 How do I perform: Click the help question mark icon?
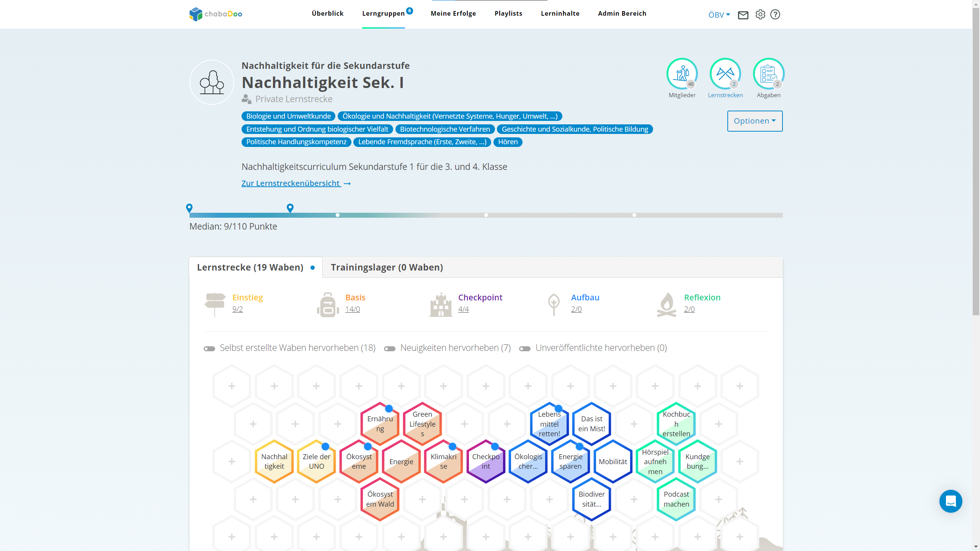point(776,14)
